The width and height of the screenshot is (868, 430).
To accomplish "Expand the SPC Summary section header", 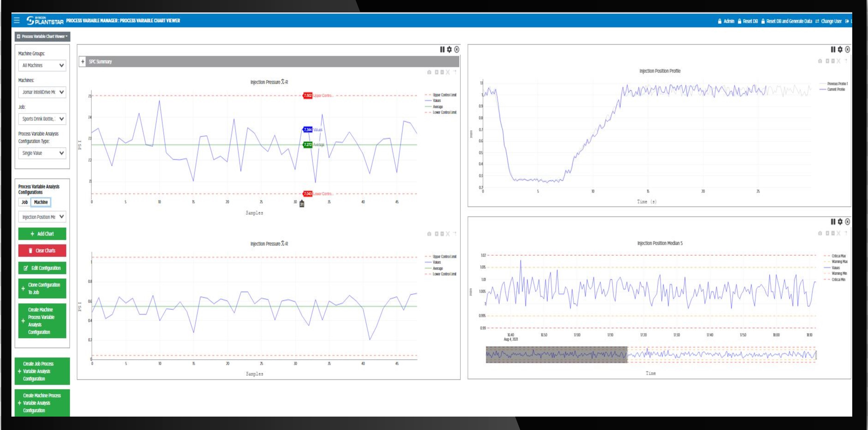I will click(83, 62).
